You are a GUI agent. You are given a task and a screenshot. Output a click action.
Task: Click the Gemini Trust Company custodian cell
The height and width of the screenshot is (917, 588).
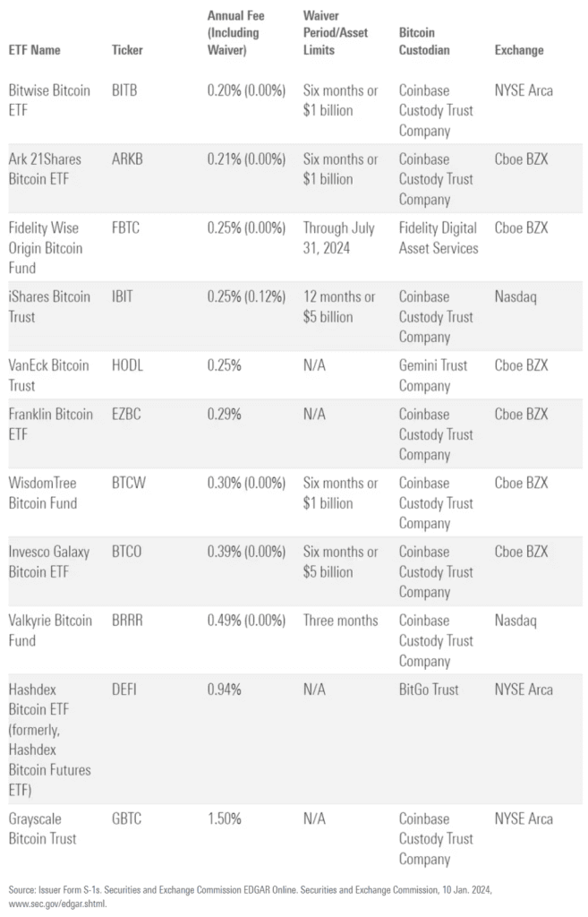433,375
